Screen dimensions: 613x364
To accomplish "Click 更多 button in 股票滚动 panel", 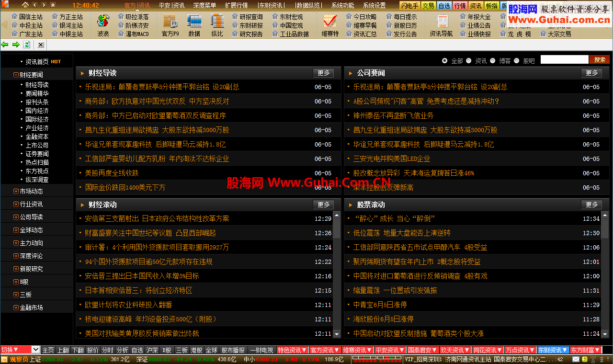I will [592, 205].
